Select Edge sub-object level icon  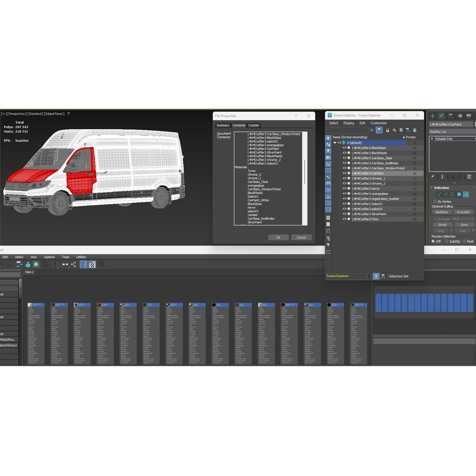coord(445,194)
